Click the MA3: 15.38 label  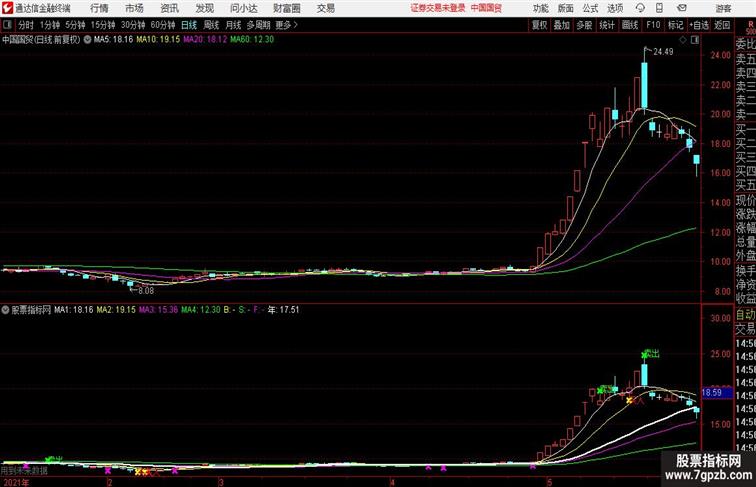(x=159, y=310)
